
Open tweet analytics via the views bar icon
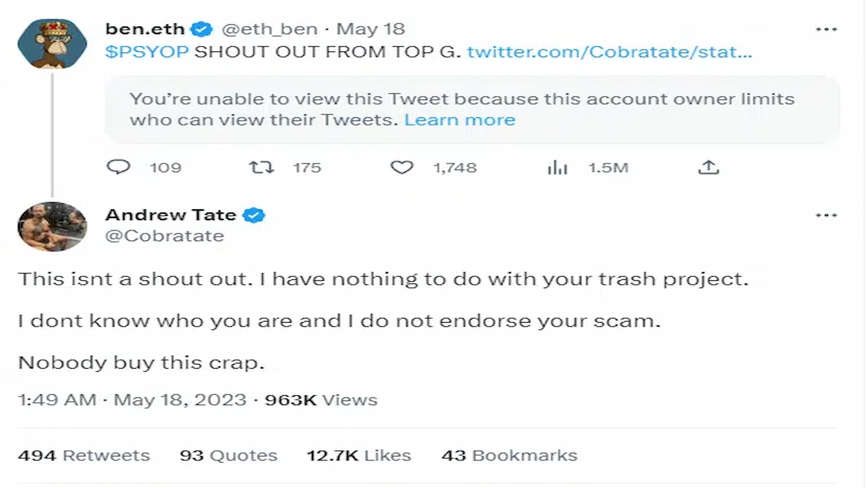coord(557,168)
